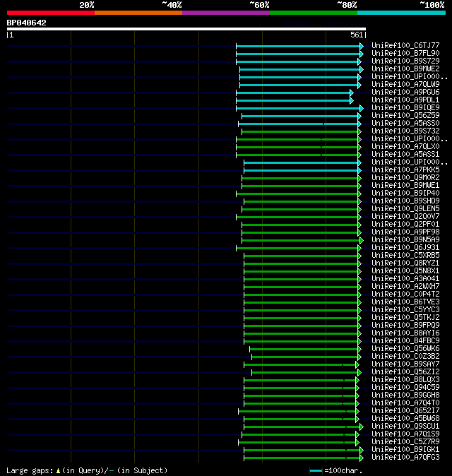
Task: Click hit label UniRef100_Q56WK6
Action: click(405, 348)
